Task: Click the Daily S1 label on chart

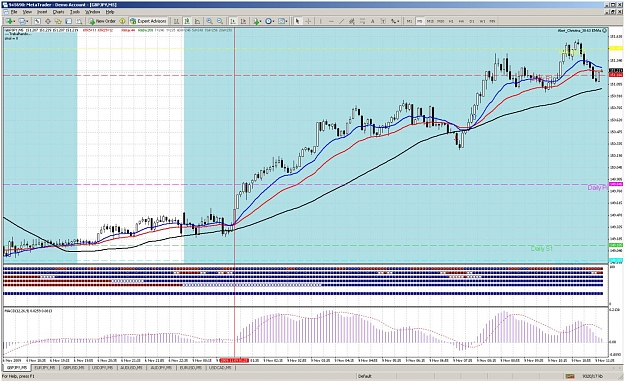Action: tap(541, 249)
